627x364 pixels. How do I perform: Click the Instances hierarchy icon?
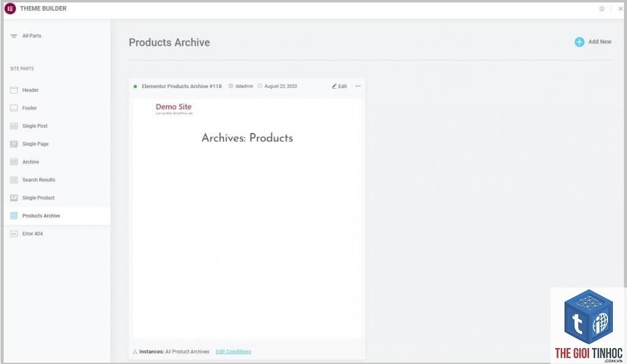pos(135,352)
